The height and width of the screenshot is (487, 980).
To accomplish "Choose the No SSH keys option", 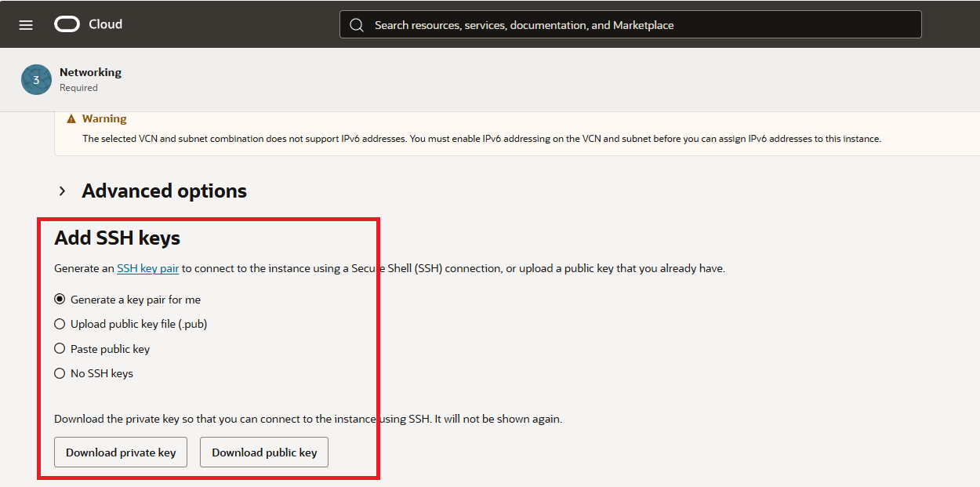I will tap(60, 373).
